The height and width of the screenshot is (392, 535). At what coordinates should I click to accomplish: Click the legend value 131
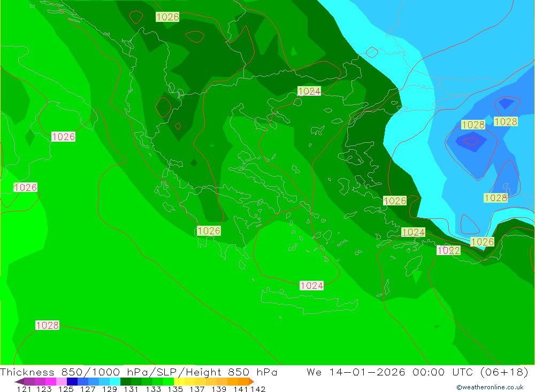point(131,389)
